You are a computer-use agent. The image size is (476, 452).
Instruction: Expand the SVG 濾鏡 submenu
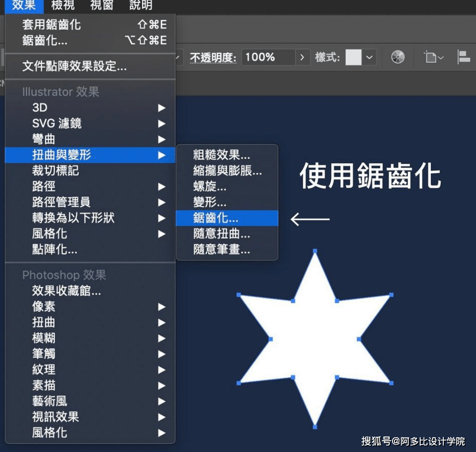tap(90, 124)
